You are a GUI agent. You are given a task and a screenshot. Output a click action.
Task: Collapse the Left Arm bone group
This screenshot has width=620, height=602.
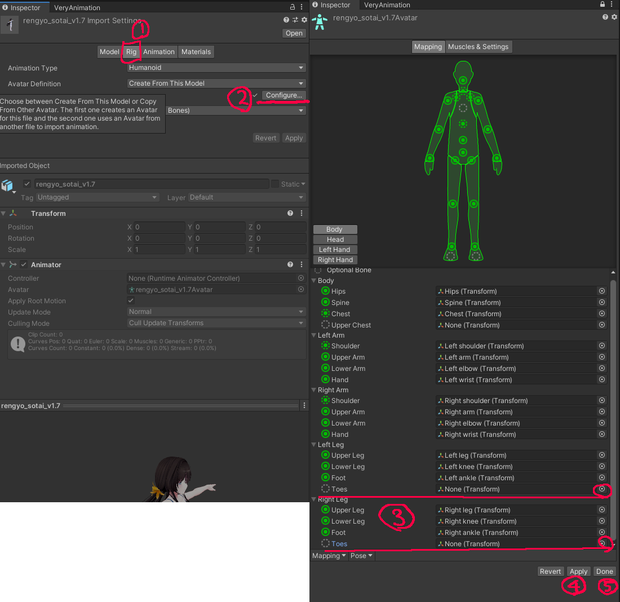tap(314, 335)
